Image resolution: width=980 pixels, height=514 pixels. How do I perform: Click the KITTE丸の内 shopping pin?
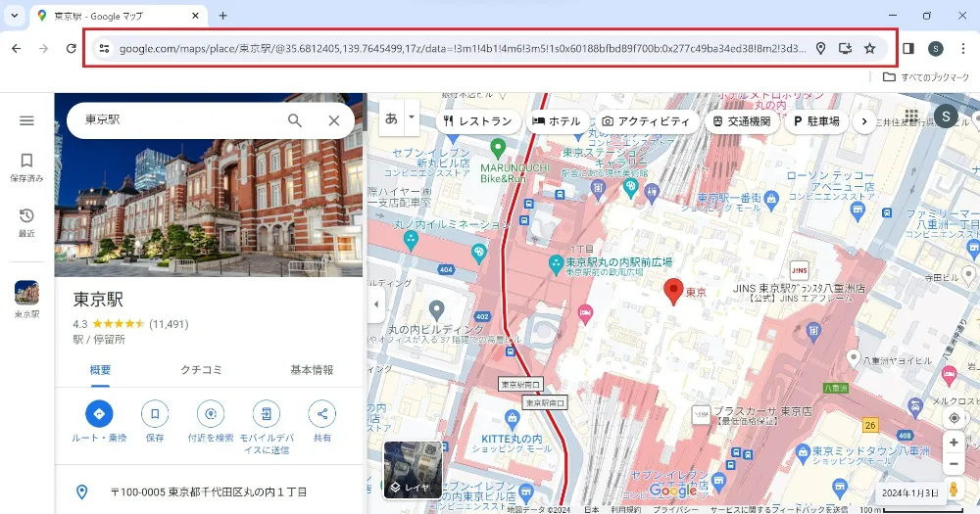(512, 419)
